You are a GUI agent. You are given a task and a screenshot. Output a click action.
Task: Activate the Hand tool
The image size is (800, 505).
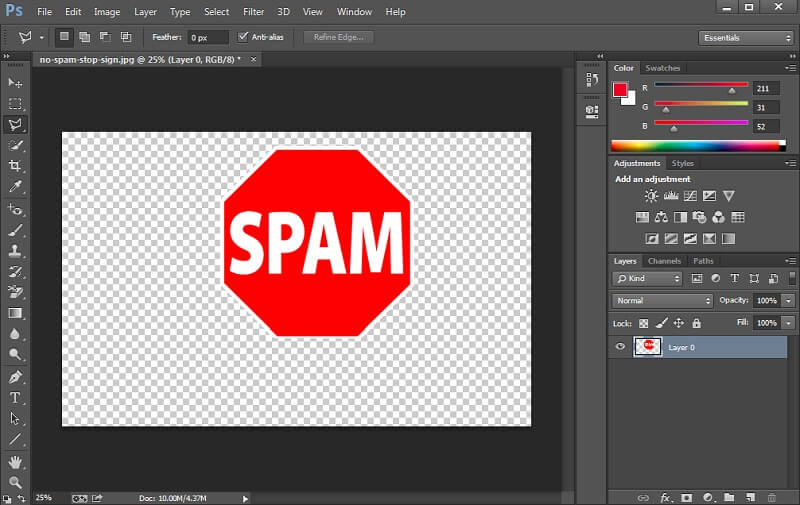click(15, 461)
